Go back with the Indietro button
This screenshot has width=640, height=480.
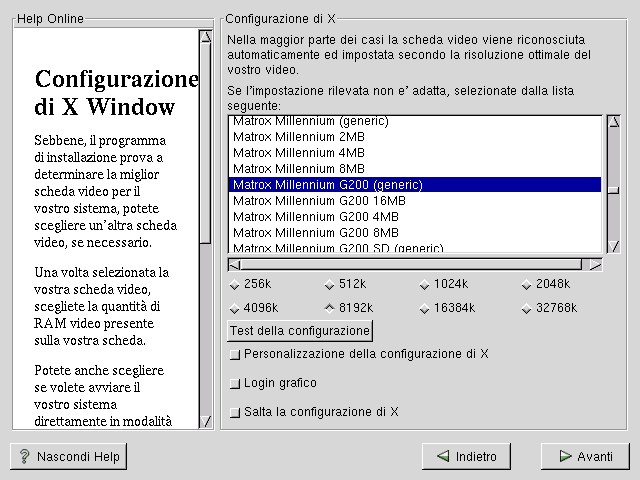point(467,456)
